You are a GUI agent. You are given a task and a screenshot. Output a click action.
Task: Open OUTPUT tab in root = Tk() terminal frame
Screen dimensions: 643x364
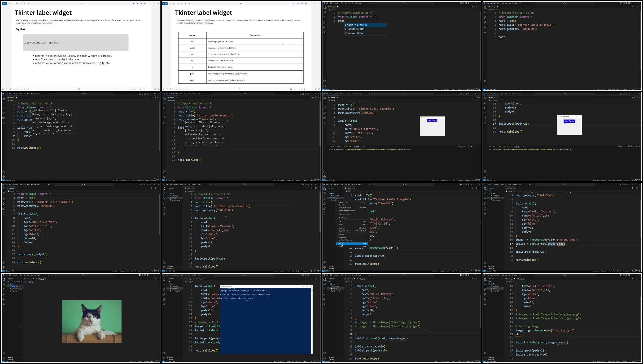tap(339, 146)
